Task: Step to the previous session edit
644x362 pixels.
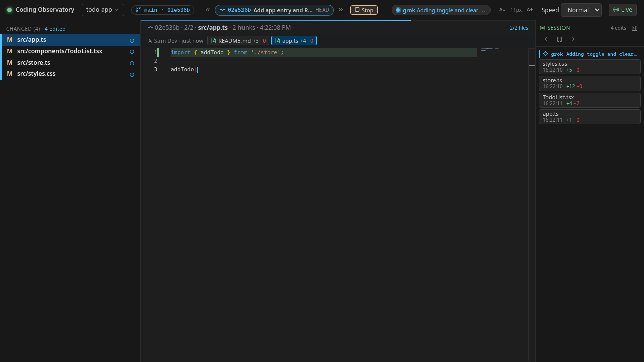Action: click(546, 39)
